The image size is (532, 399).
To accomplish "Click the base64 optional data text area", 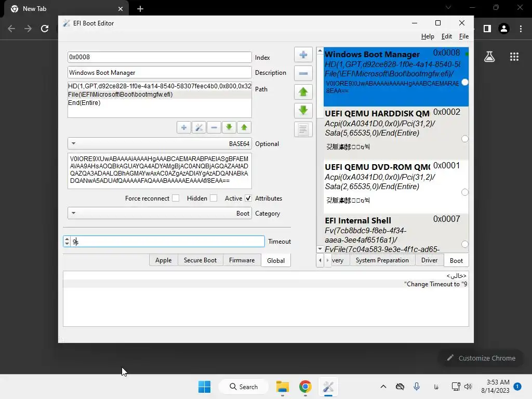I will coord(159,170).
